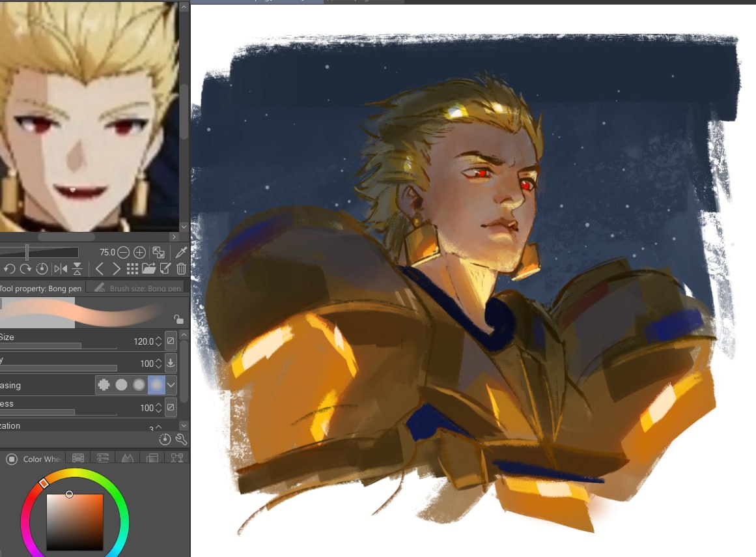The image size is (756, 557).
Task: Open Size dynamics settings button
Action: pos(170,341)
